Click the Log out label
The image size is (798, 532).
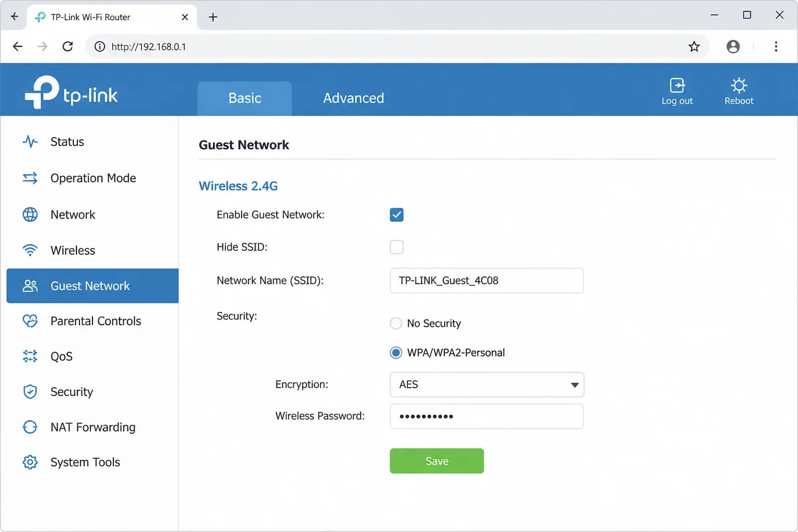tap(677, 101)
